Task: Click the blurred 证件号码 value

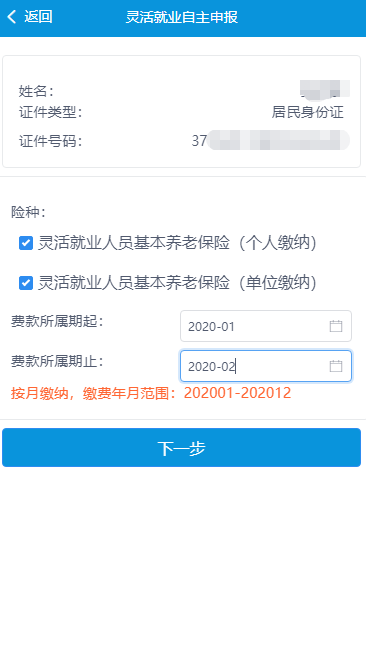Action: [271, 141]
